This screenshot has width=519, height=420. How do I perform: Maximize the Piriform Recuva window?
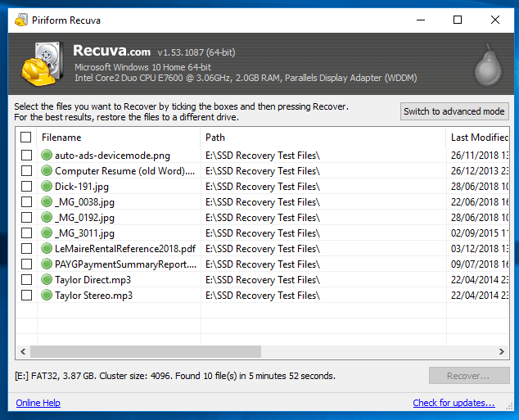458,20
